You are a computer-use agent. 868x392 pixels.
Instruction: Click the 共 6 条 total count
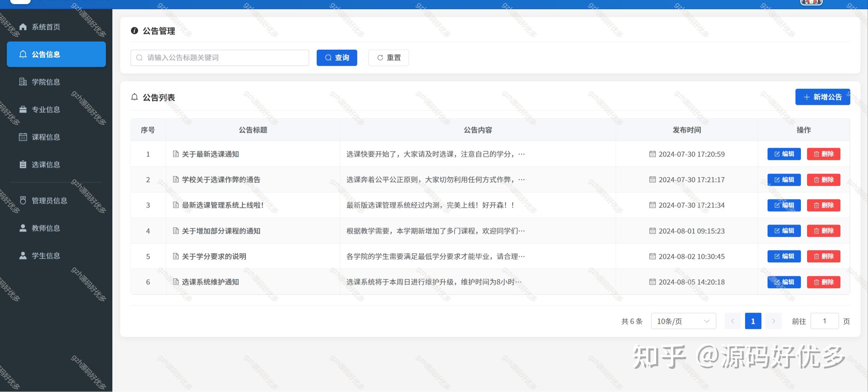[x=632, y=321]
